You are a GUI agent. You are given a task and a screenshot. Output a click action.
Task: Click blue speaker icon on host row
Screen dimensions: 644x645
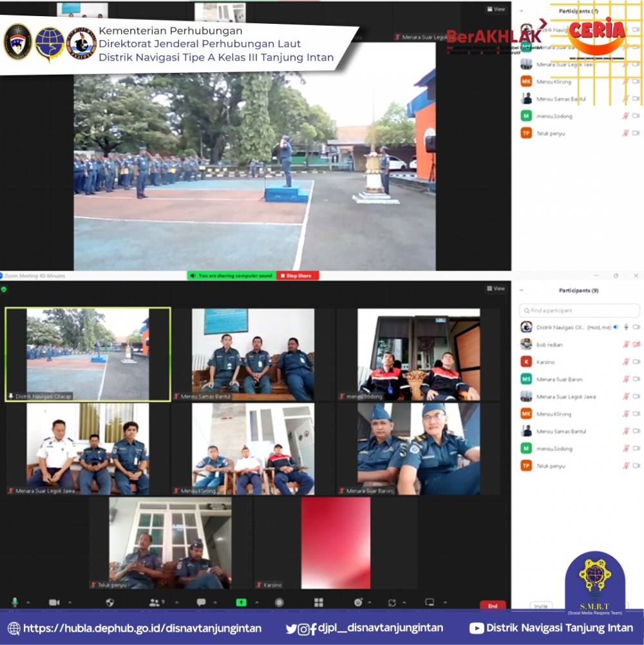[x=616, y=327]
